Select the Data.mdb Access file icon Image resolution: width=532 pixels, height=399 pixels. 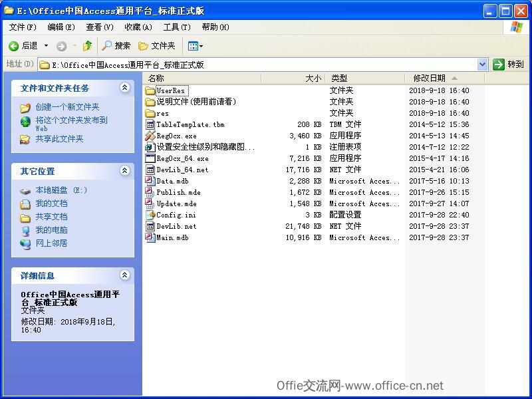coord(150,181)
